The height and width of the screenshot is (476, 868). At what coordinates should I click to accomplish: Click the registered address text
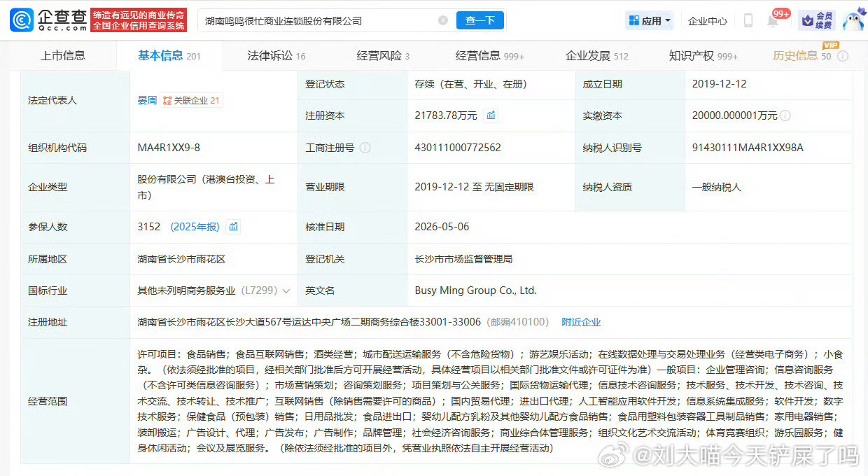[309, 322]
